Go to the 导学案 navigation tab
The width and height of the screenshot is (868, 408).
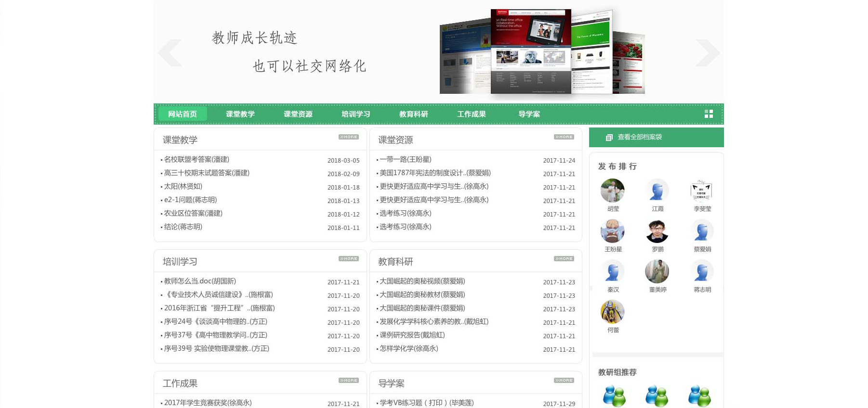(529, 114)
